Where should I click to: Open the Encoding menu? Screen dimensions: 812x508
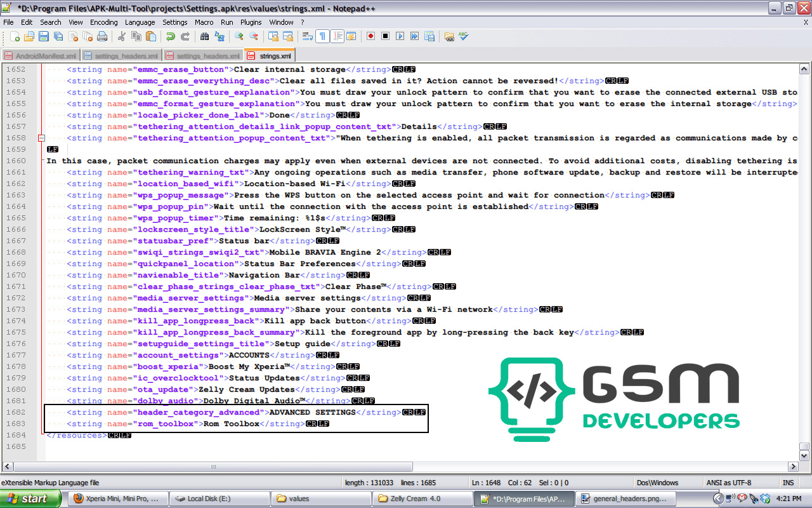pos(104,22)
